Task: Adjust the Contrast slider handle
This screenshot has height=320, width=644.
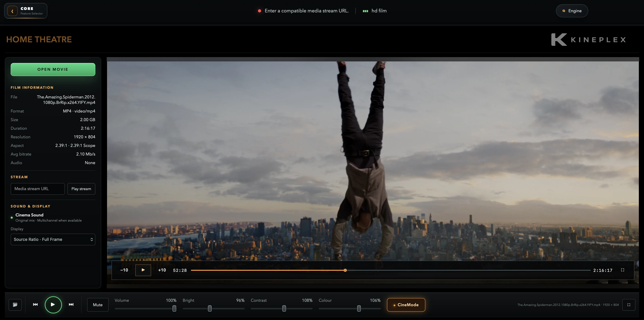Action: point(284,308)
